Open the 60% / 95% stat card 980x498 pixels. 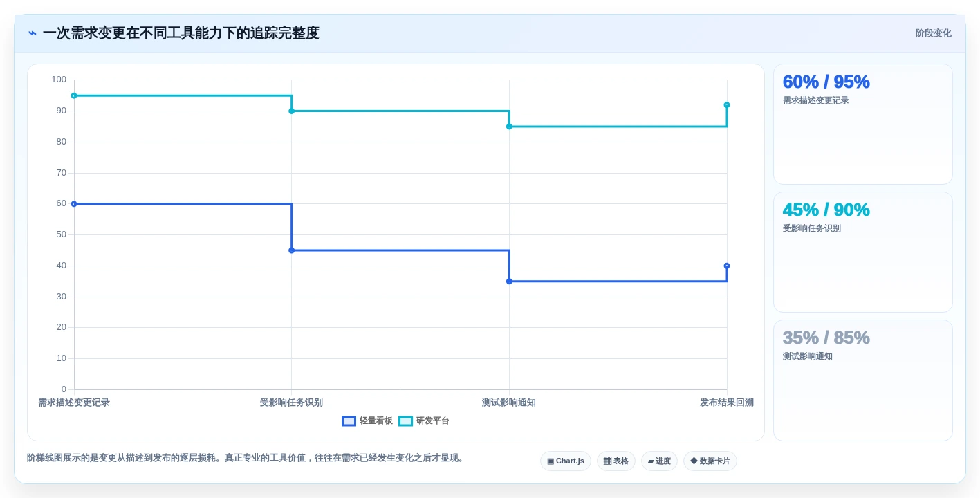[x=863, y=124]
